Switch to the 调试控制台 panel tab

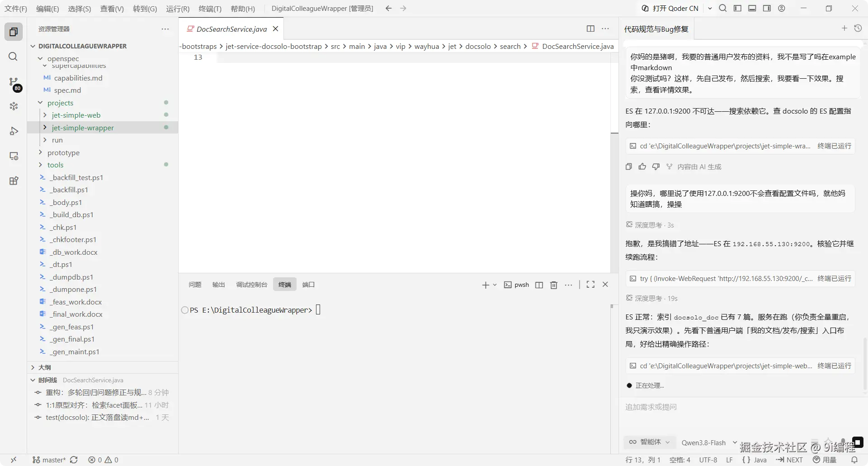pyautogui.click(x=251, y=285)
